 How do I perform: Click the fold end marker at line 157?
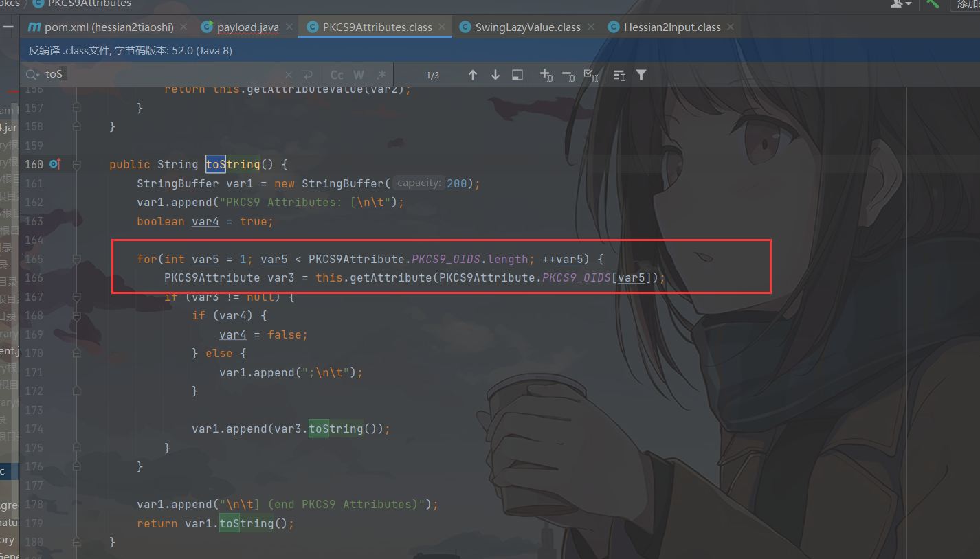[77, 108]
